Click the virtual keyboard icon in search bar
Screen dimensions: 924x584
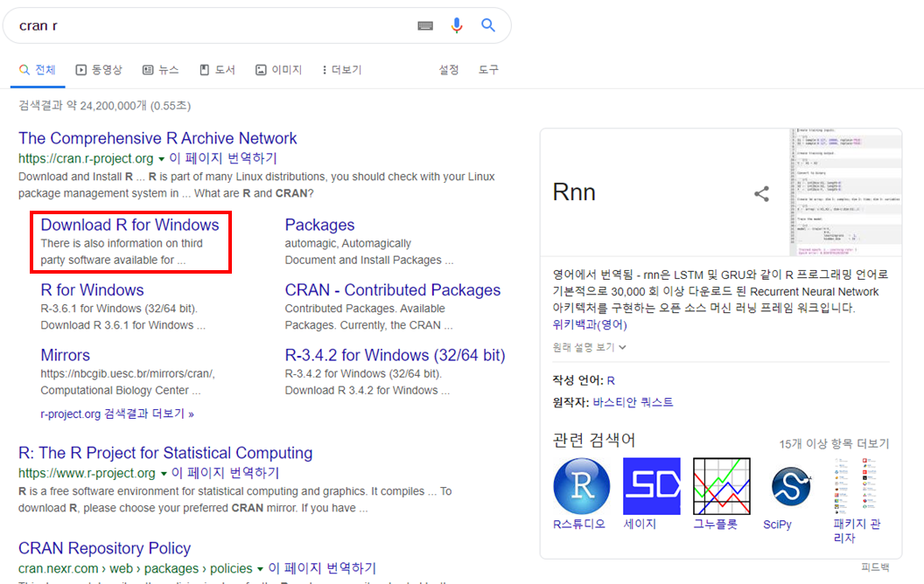[425, 25]
